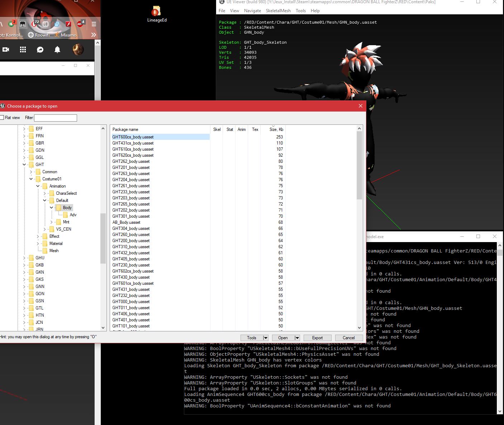Open the messages share bubble icon
Image resolution: width=504 pixels, height=425 pixels.
click(40, 49)
